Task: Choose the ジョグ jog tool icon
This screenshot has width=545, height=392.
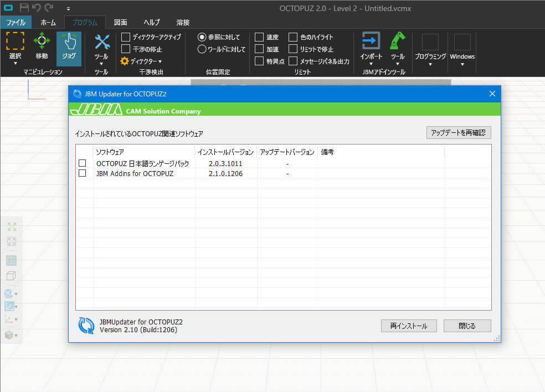Action: 69,42
